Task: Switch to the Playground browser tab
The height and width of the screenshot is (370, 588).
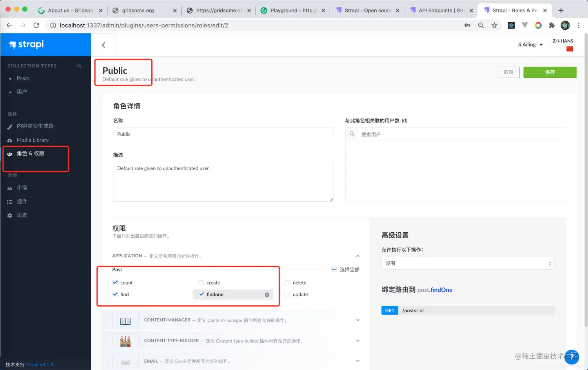Action: 292,11
